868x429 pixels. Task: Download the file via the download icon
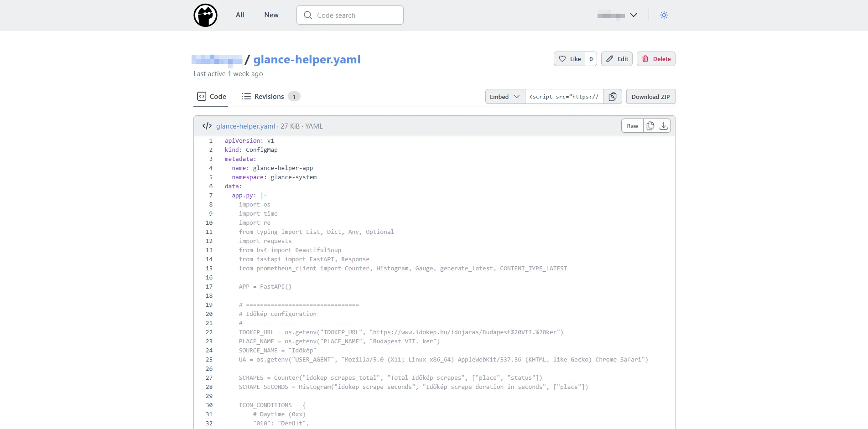[x=664, y=125]
